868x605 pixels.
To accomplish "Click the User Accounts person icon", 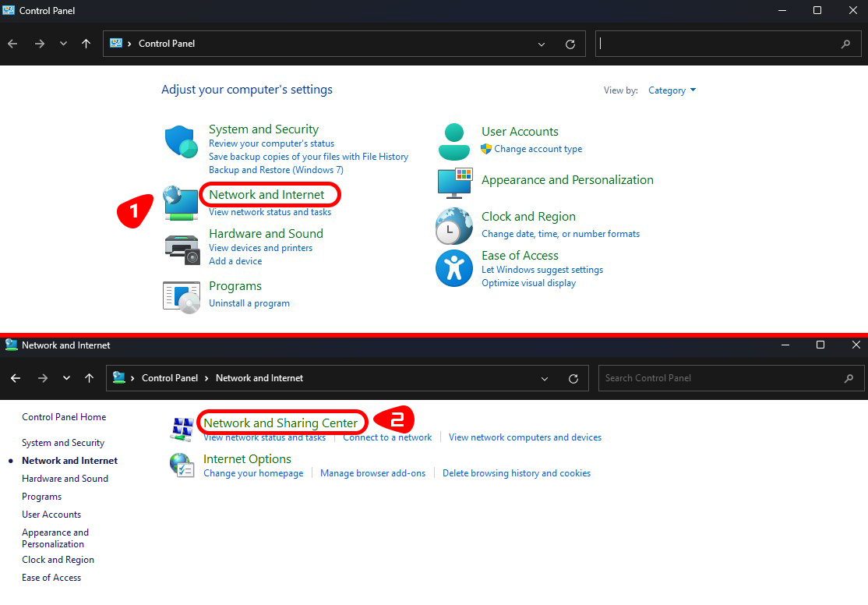I will [x=454, y=141].
